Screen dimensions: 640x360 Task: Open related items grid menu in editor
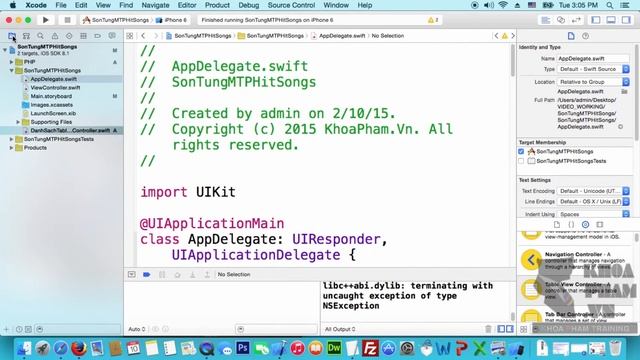pyautogui.click(x=130, y=36)
